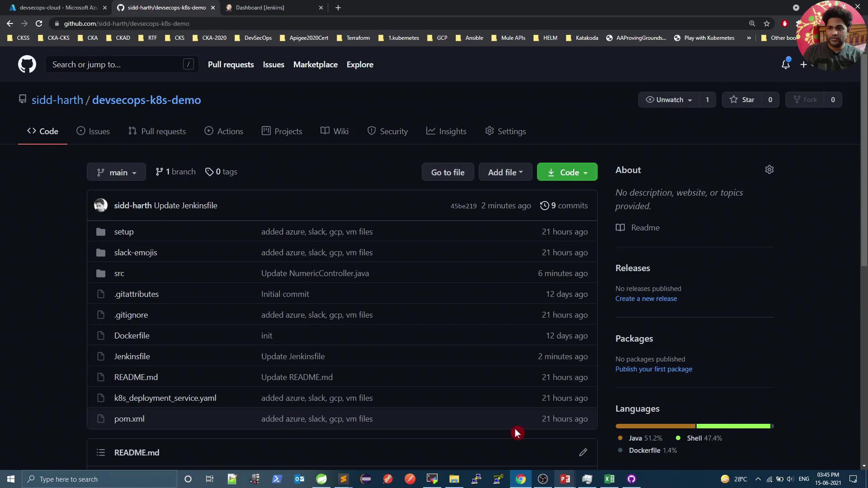Click the Go to file button
The height and width of the screenshot is (488, 868).
click(448, 172)
